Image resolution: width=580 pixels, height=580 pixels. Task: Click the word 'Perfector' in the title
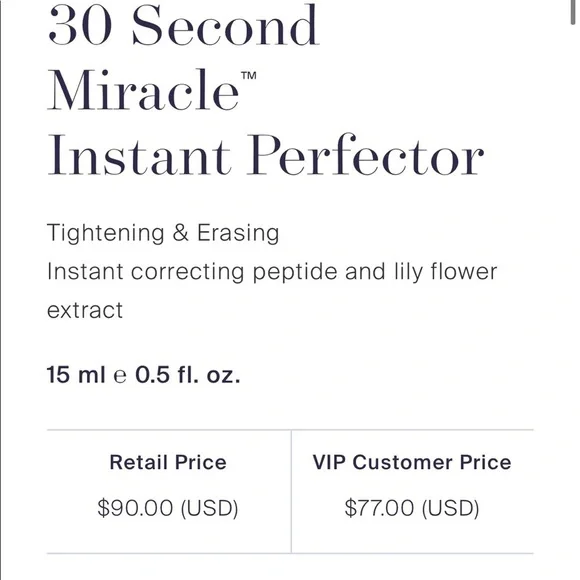[365, 155]
